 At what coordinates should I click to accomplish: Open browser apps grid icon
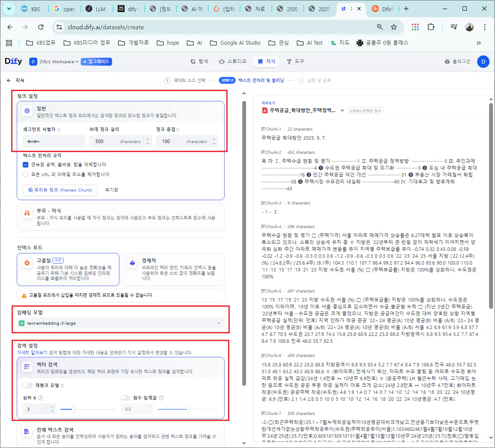click(x=9, y=43)
